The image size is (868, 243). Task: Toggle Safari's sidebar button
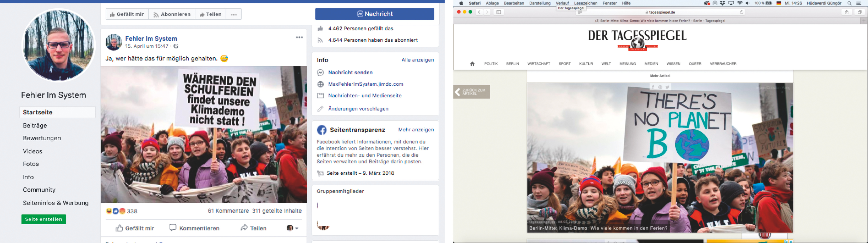pos(499,12)
